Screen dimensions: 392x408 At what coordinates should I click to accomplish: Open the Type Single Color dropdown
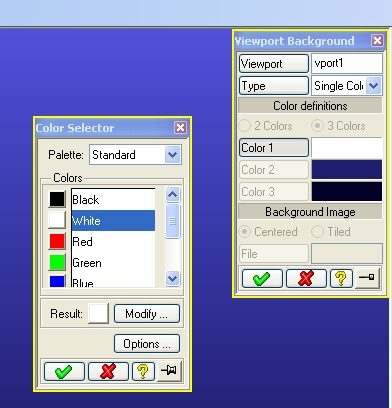374,86
